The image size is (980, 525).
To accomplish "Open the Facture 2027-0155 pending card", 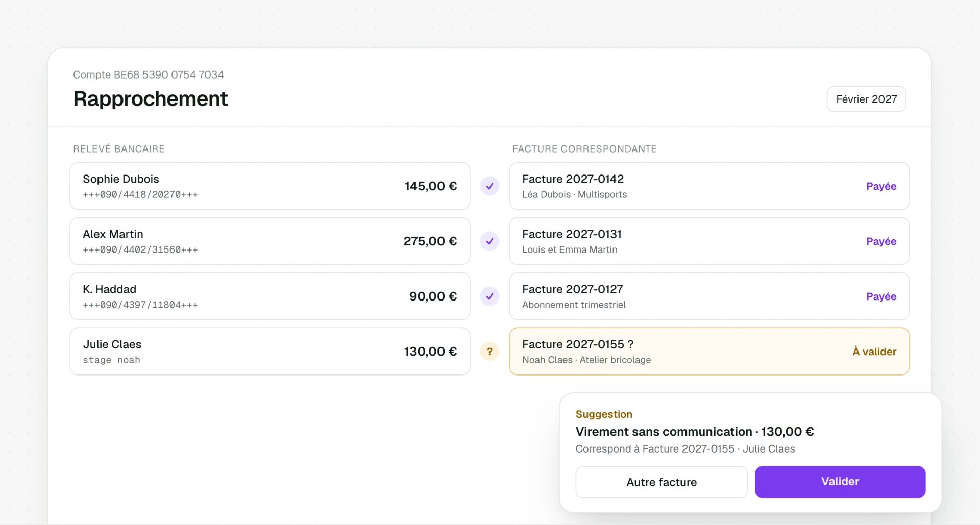I will [x=709, y=352].
